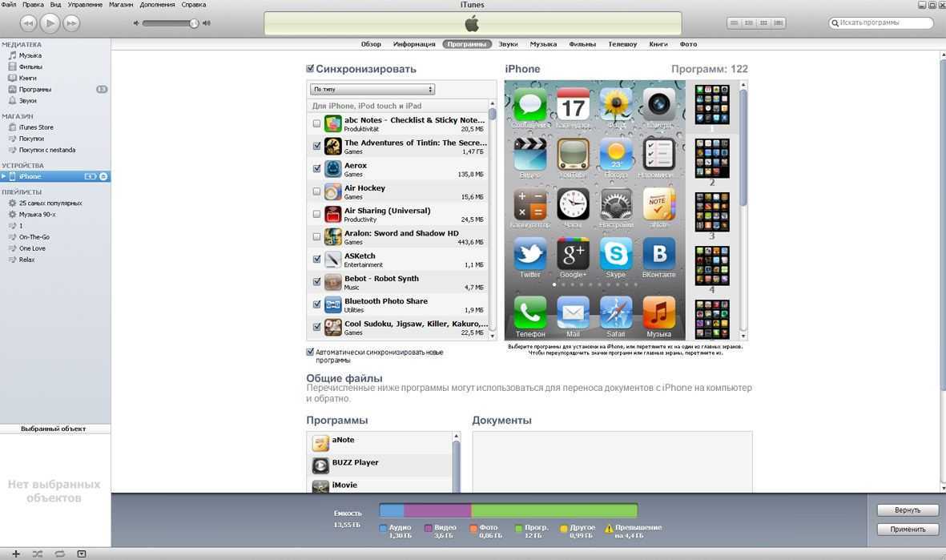This screenshot has height=560, width=946.
Task: Select the Mail dock icon
Action: click(x=574, y=312)
